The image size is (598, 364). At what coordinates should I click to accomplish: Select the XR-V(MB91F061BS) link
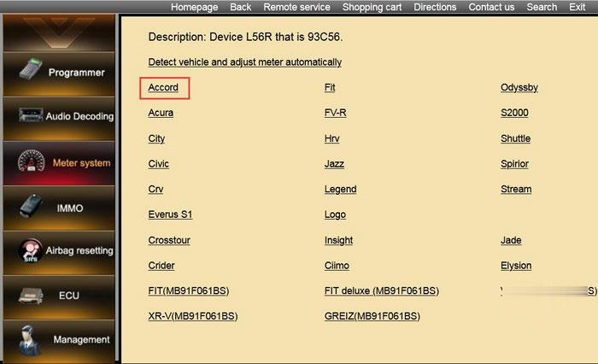[x=192, y=316]
